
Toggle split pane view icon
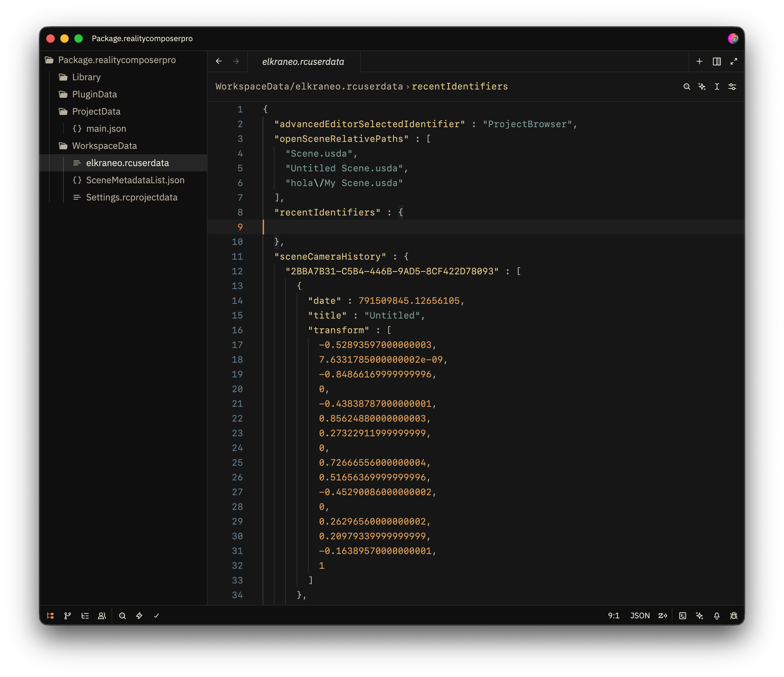tap(717, 62)
